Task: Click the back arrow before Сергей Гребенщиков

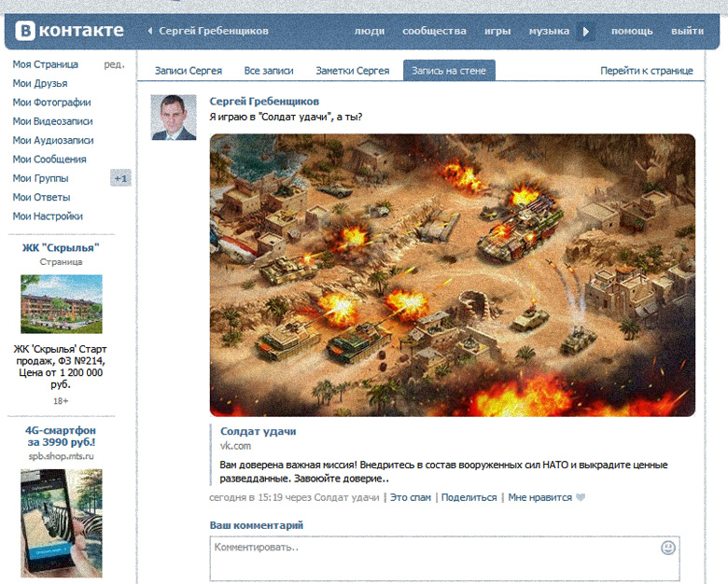Action: pyautogui.click(x=150, y=31)
